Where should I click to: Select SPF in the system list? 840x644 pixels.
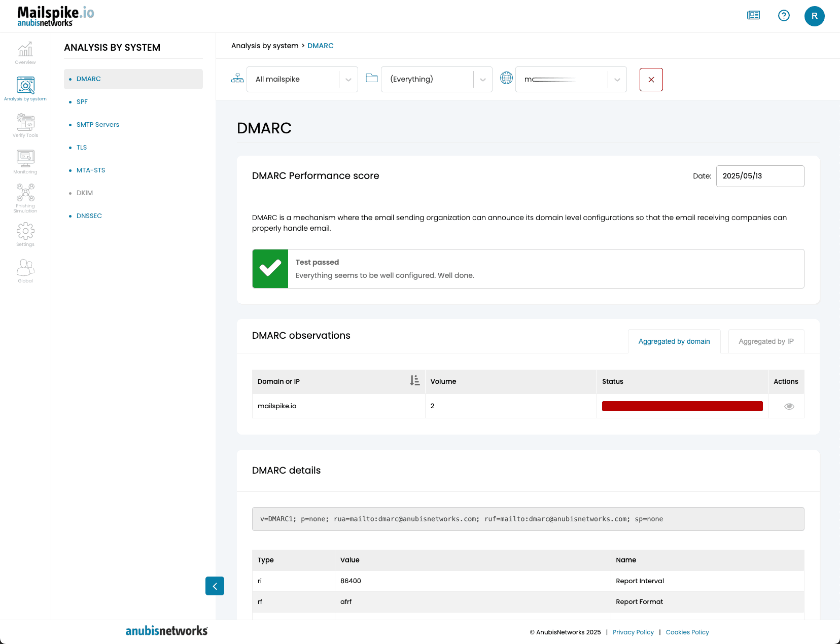[82, 102]
